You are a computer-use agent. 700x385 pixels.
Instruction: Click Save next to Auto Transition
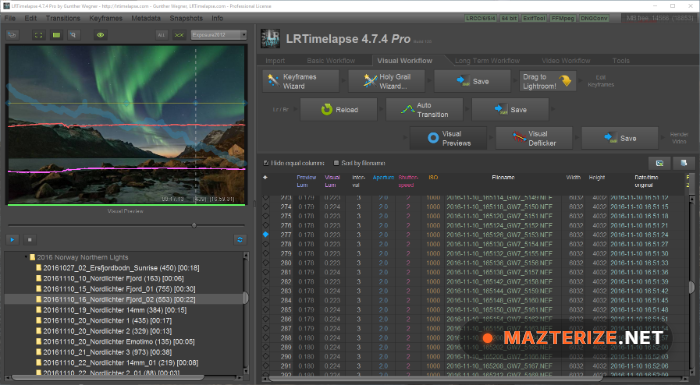pos(510,109)
